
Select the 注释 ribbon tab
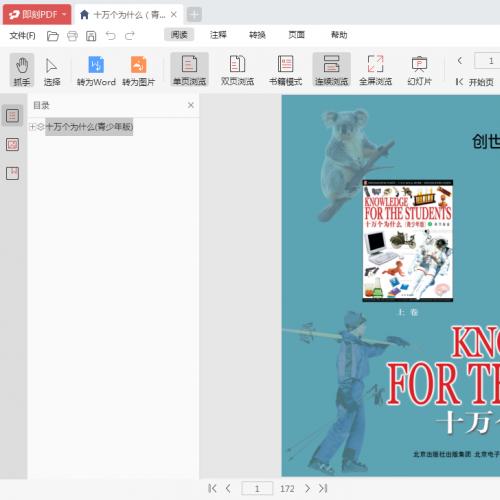[218, 35]
